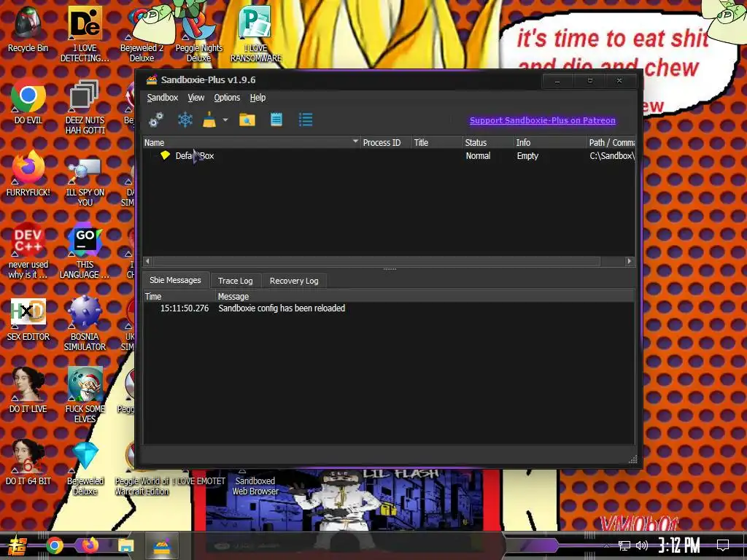This screenshot has width=747, height=560.
Task: Open the Sandbox menu
Action: 163,98
